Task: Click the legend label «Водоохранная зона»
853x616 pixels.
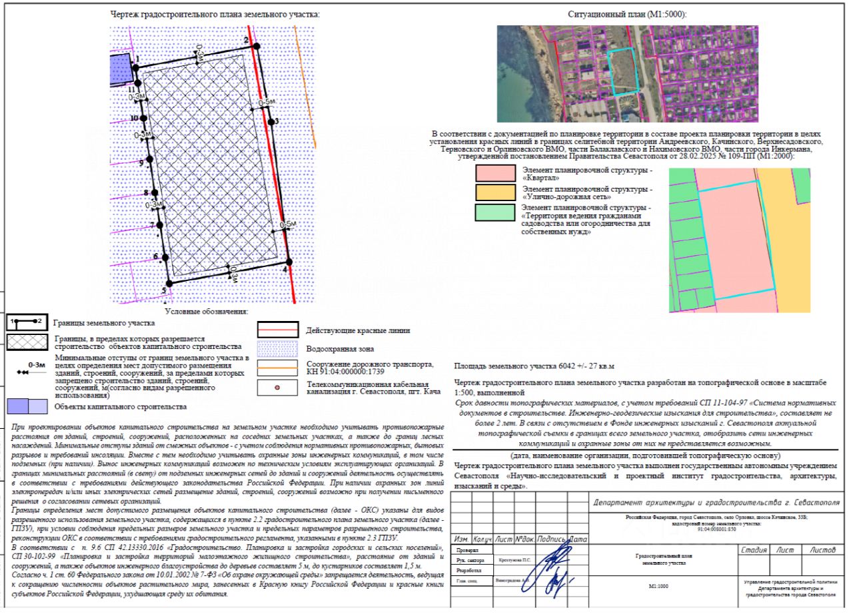Action: click(x=340, y=348)
